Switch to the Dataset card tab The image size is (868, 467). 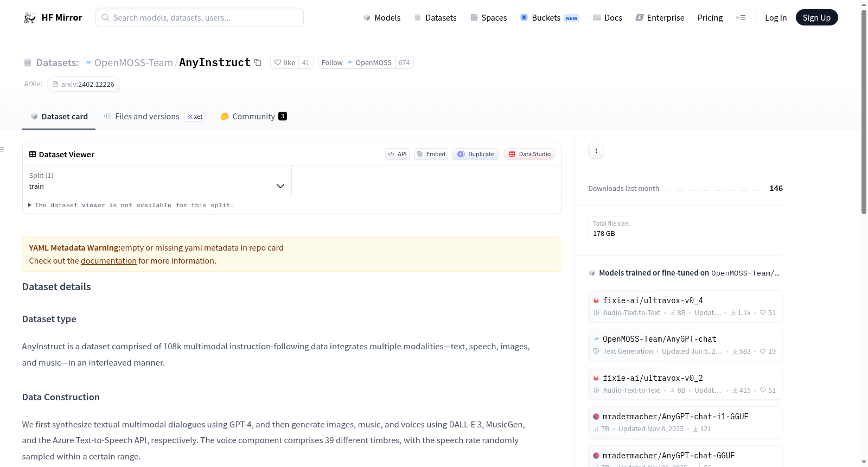click(x=59, y=117)
